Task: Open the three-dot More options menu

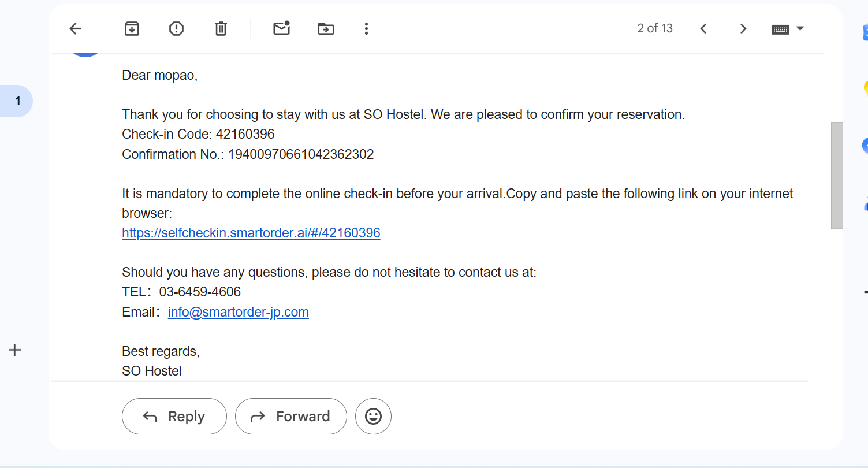Action: click(366, 28)
